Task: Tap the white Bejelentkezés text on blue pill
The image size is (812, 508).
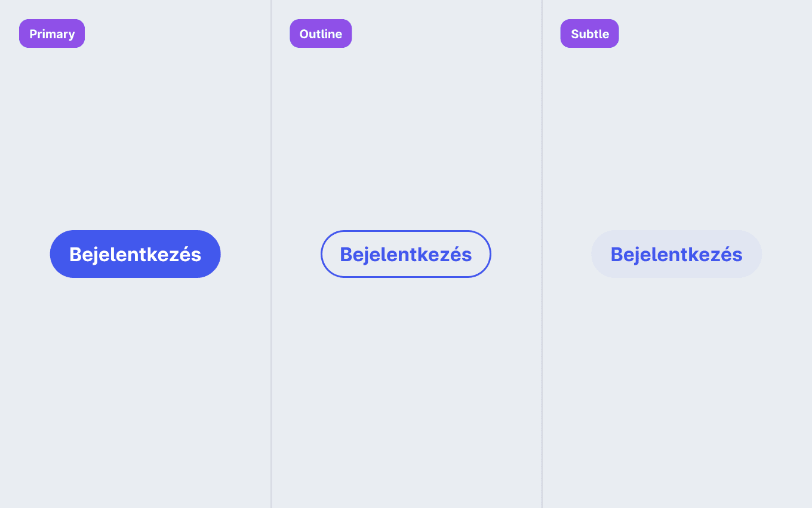Action: coord(136,255)
